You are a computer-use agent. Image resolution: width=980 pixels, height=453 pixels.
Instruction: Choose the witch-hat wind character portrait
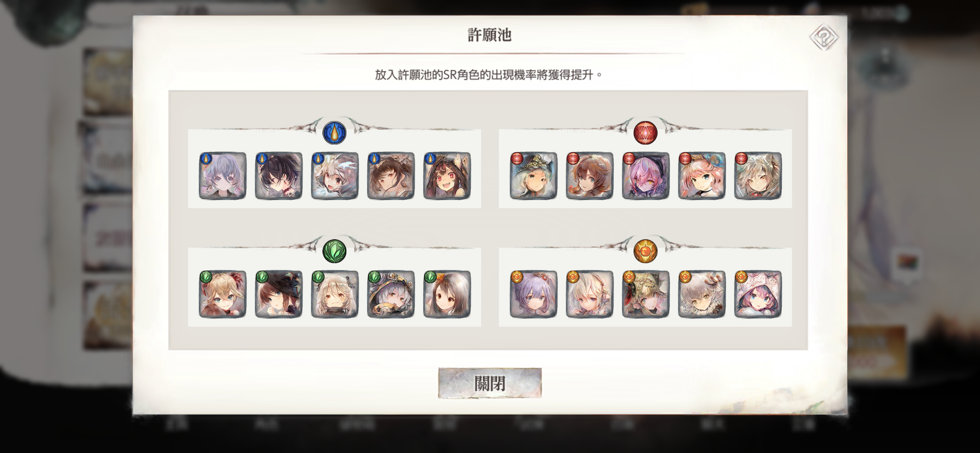(x=278, y=294)
